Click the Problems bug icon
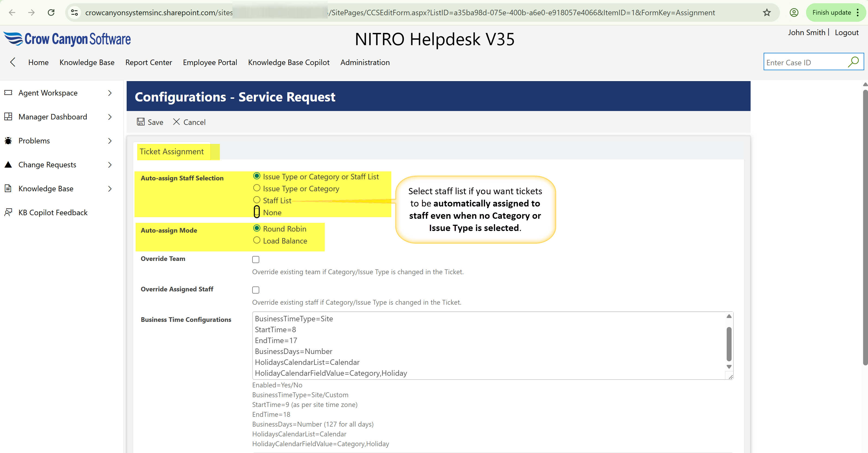 (x=8, y=141)
